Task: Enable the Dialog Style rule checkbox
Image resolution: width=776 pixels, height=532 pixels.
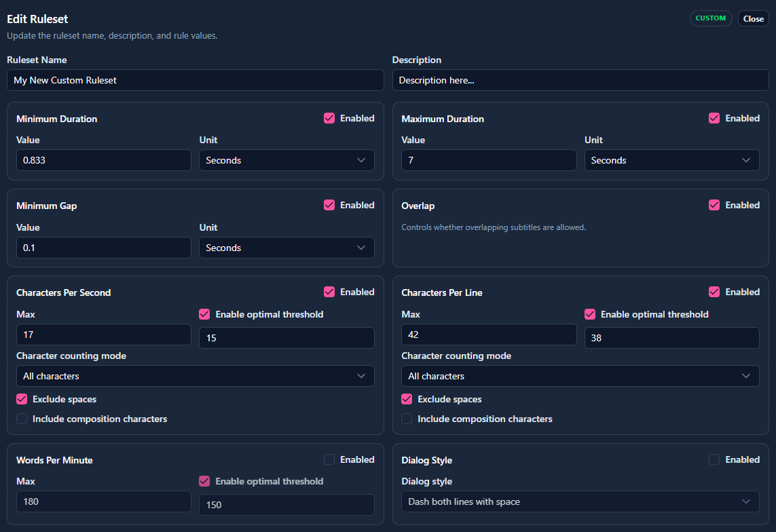Action: [x=714, y=459]
